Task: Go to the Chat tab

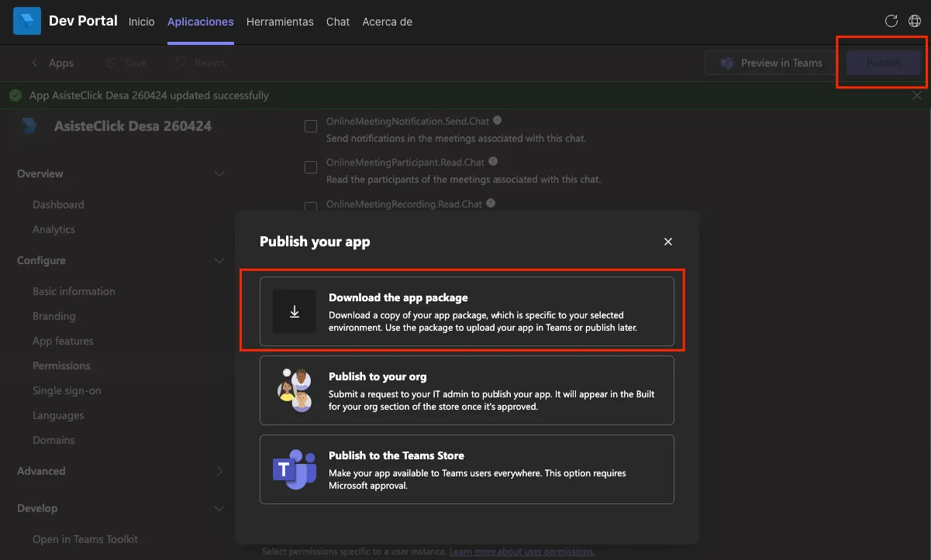Action: pos(338,22)
